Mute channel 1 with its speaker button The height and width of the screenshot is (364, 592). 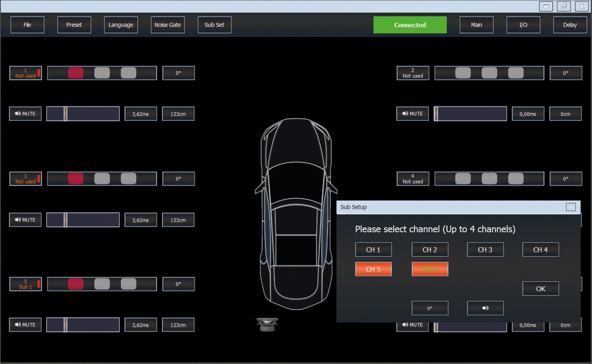coord(25,114)
